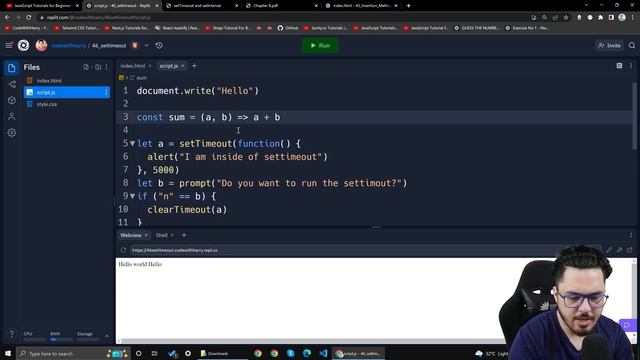Open the Version control sidebar icon

[x=12, y=84]
